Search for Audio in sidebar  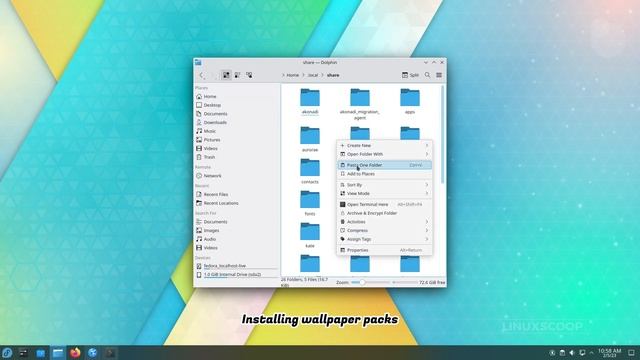[x=237, y=239]
